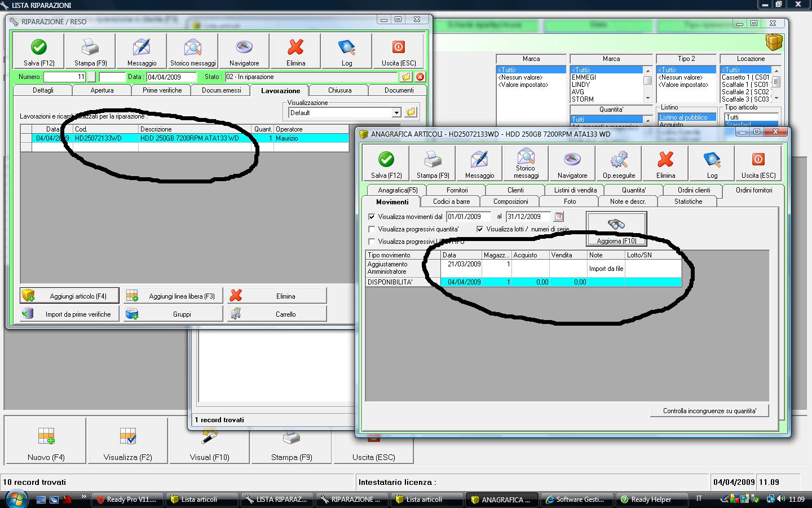This screenshot has height=508, width=812.
Task: Open Fornitori tab in Anagrafica Articoli
Action: click(457, 190)
